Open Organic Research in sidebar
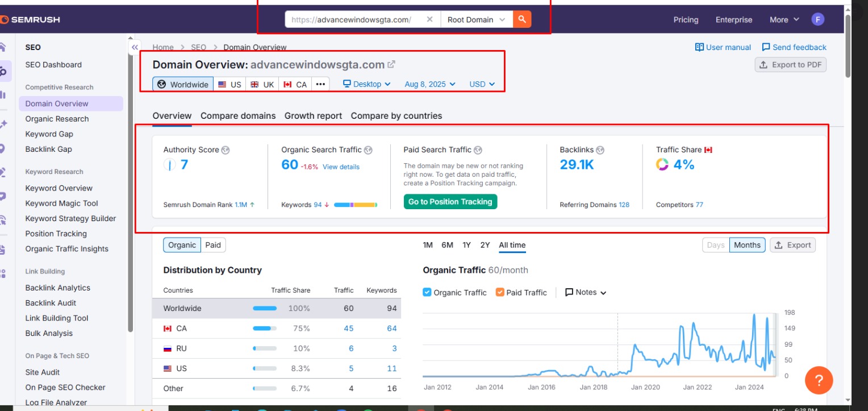This screenshot has height=411, width=868. (57, 119)
